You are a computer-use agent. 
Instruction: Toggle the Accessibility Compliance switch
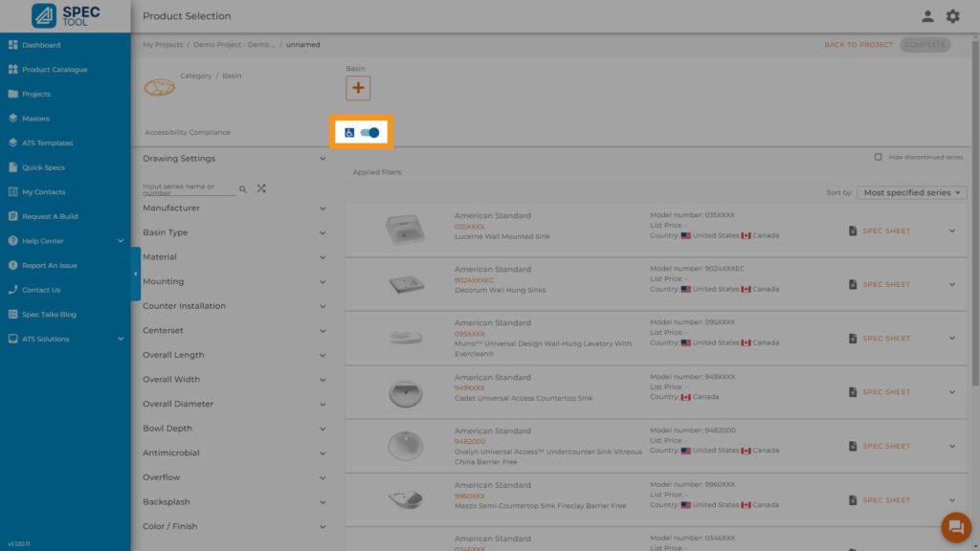[369, 133]
